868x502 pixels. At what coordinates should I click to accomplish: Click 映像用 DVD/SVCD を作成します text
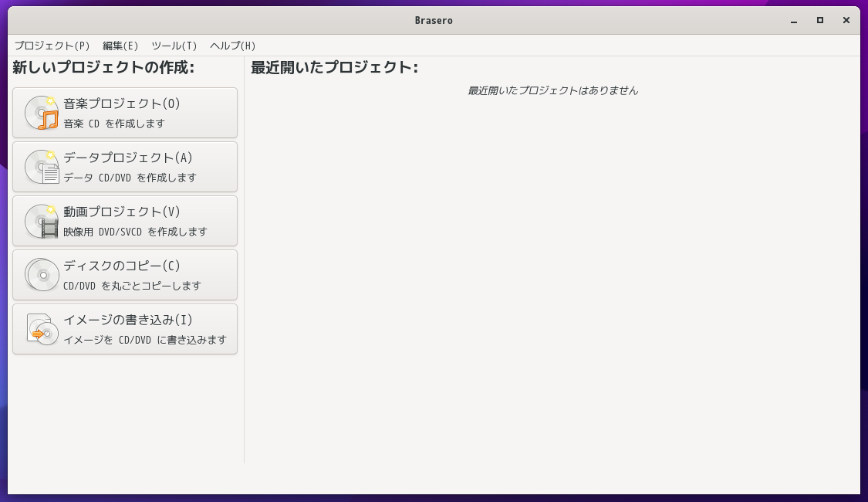point(135,232)
